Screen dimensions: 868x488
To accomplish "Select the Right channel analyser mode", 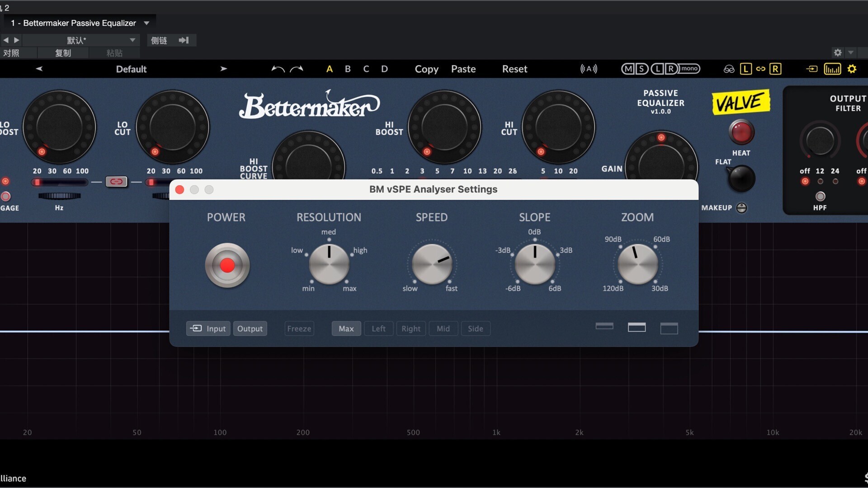I will point(411,328).
